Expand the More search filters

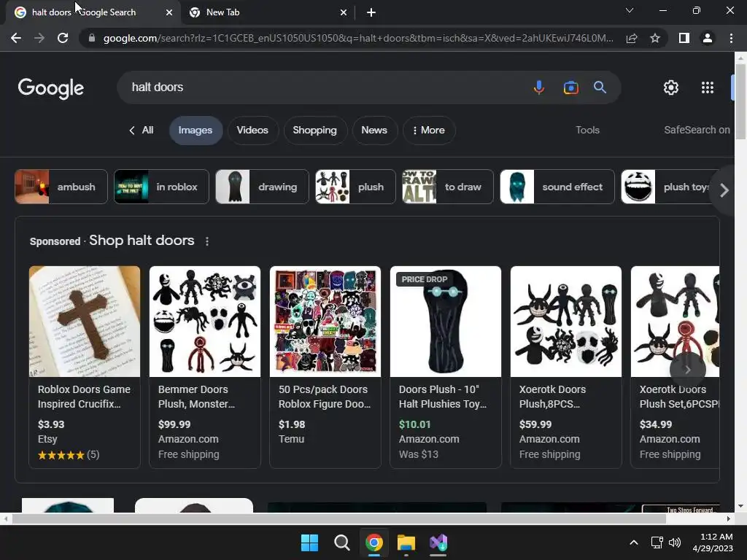(429, 130)
